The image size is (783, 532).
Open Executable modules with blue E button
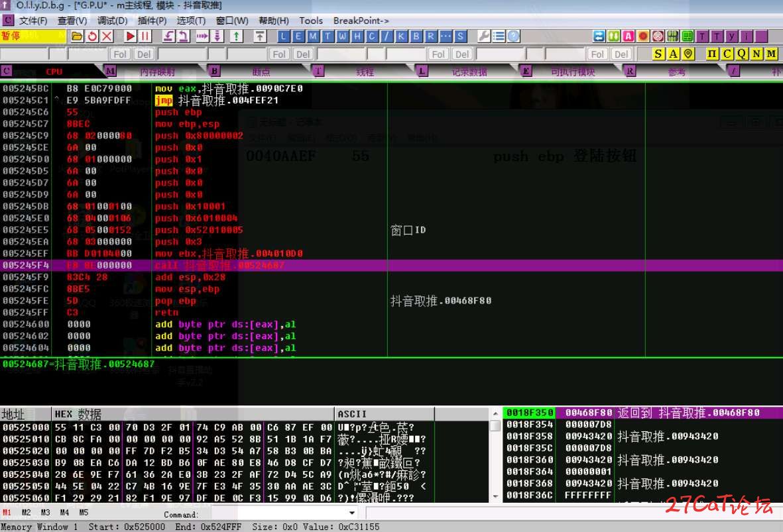coord(298,36)
